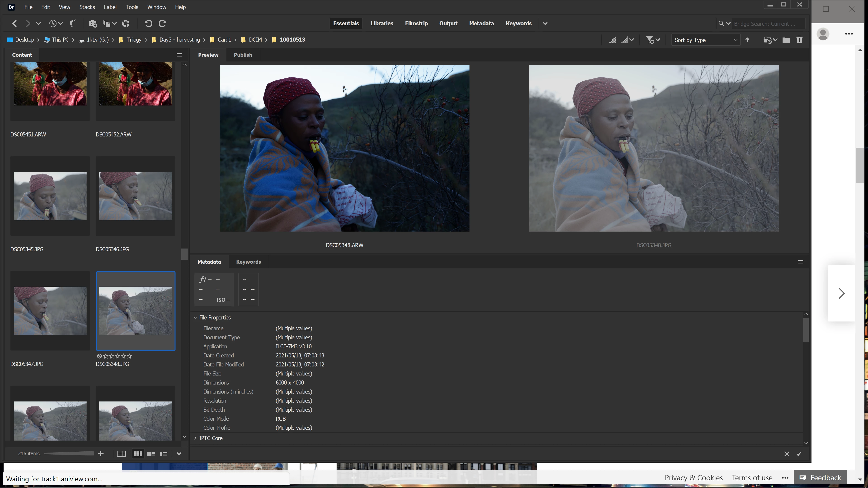Open in Camera Raw aperture icon

coord(126,23)
